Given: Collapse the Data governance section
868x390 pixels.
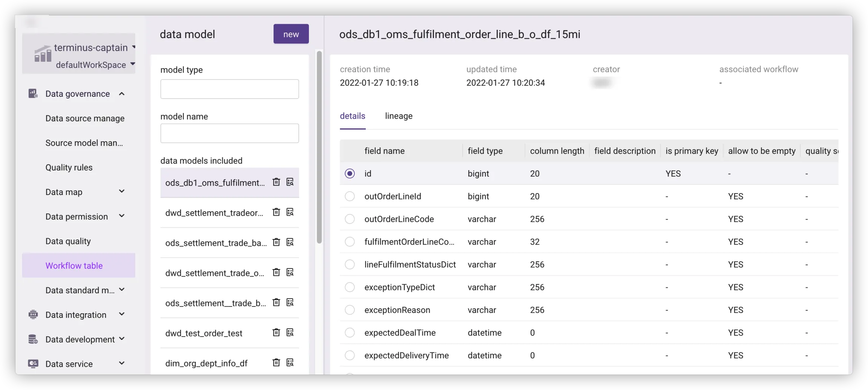Looking at the screenshot, I should [x=122, y=94].
